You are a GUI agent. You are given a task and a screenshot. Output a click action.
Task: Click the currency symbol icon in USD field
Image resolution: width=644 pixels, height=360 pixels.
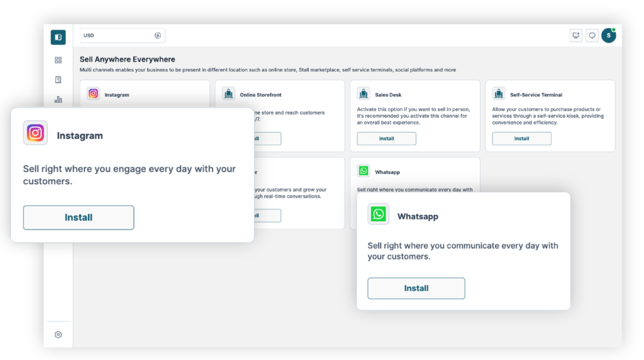click(x=157, y=36)
